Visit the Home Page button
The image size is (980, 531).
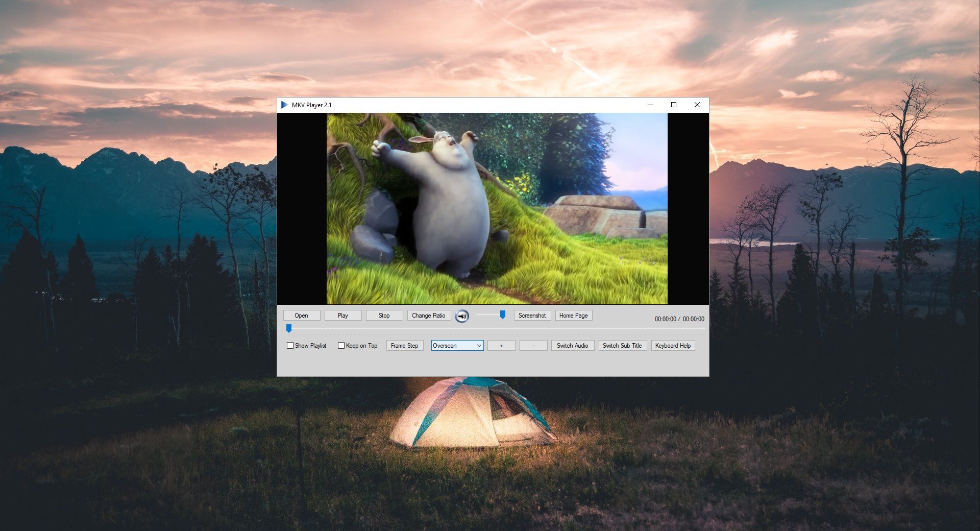(573, 316)
